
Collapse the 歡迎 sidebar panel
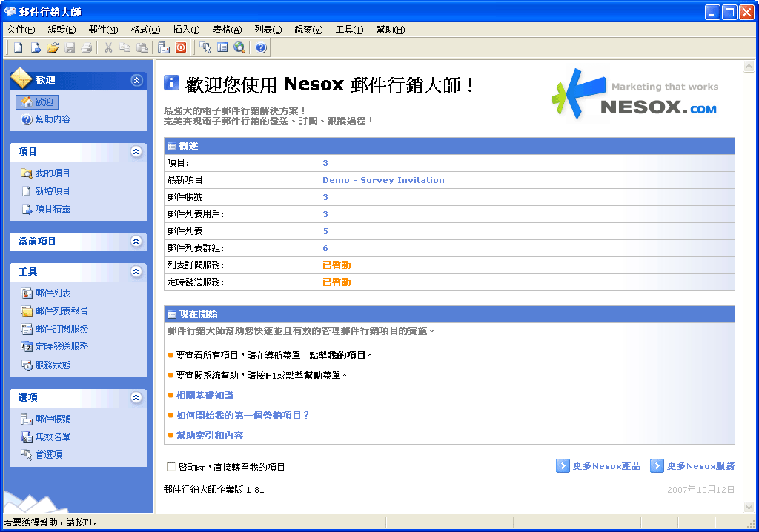pyautogui.click(x=136, y=80)
